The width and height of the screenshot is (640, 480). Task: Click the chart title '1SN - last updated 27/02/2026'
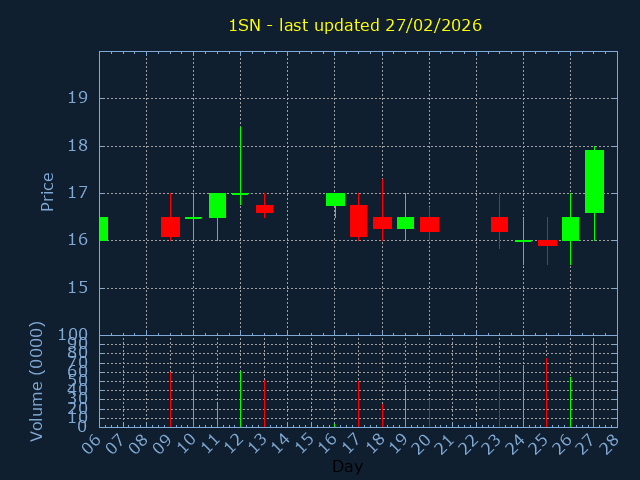[x=355, y=25]
